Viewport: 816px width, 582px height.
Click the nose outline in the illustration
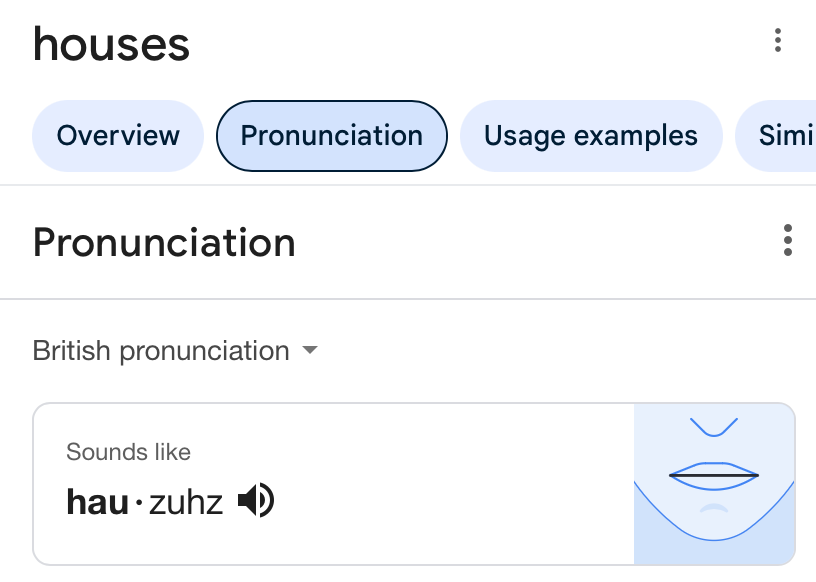713,427
